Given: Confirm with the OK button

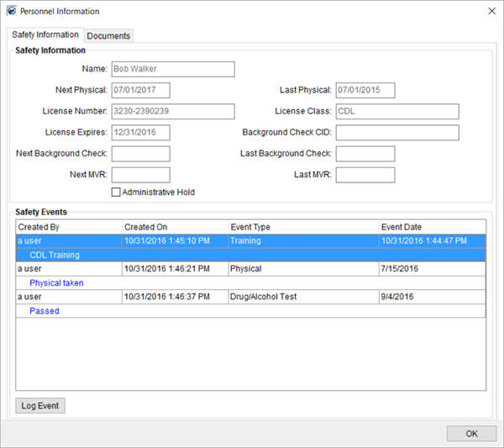Looking at the screenshot, I should [x=471, y=434].
